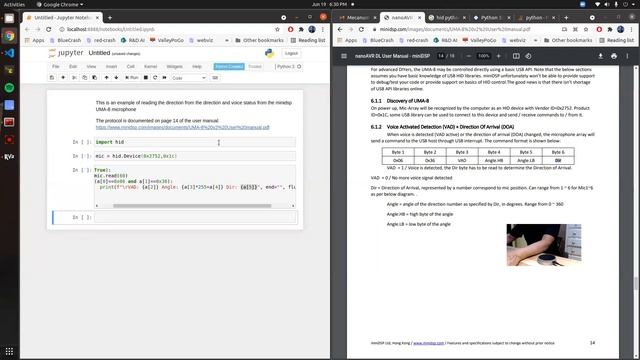This screenshot has height=360, width=640.
Task: Open the www.minidsp.com link in the PDF footer
Action: pos(429,343)
